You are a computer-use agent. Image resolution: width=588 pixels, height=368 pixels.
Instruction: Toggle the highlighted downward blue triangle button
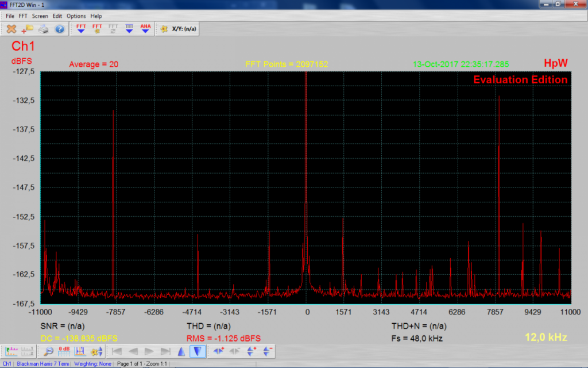pyautogui.click(x=198, y=351)
